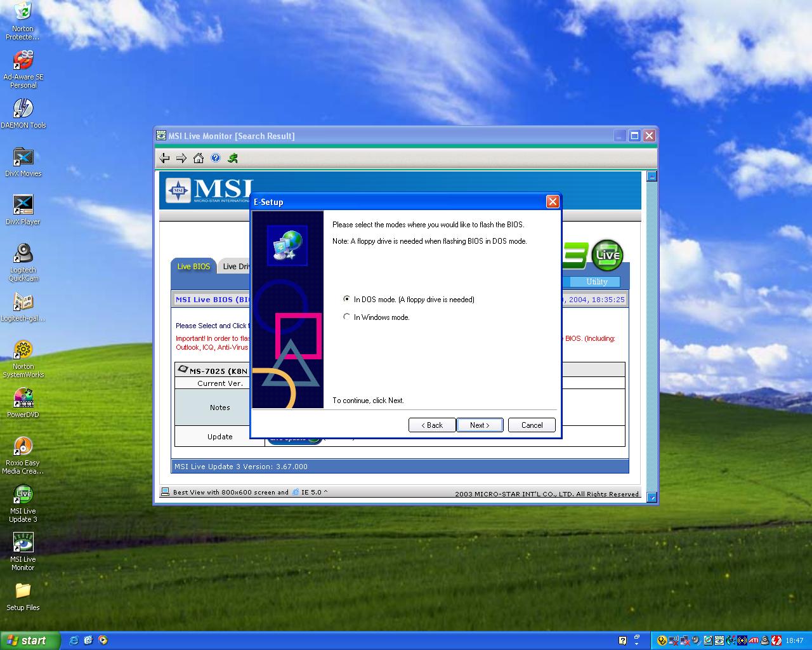Select In DOS mode radio button
The image size is (812, 650).
click(x=346, y=299)
